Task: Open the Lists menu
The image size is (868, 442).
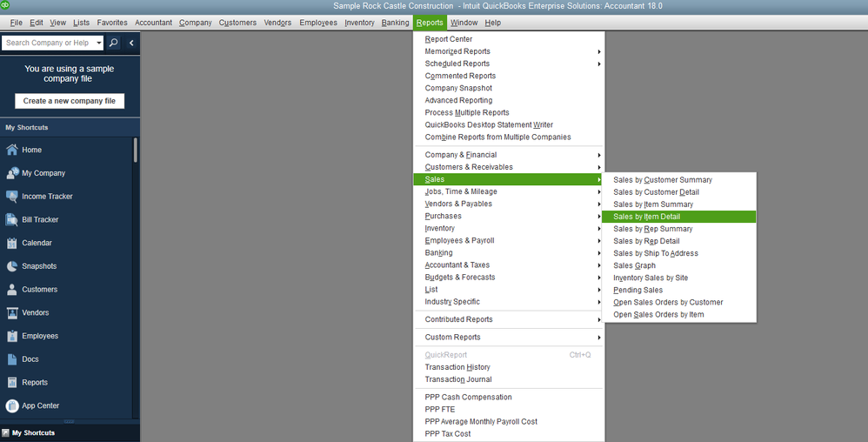Action: click(81, 23)
